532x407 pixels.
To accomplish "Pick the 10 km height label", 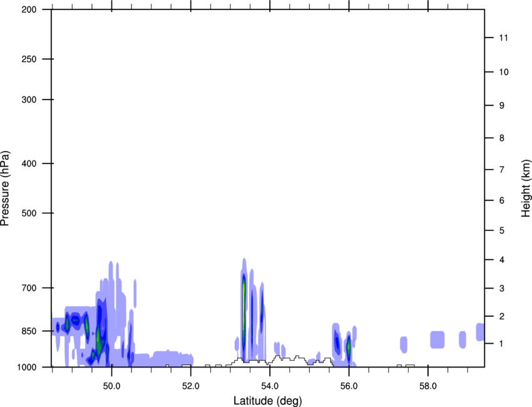I will click(504, 72).
